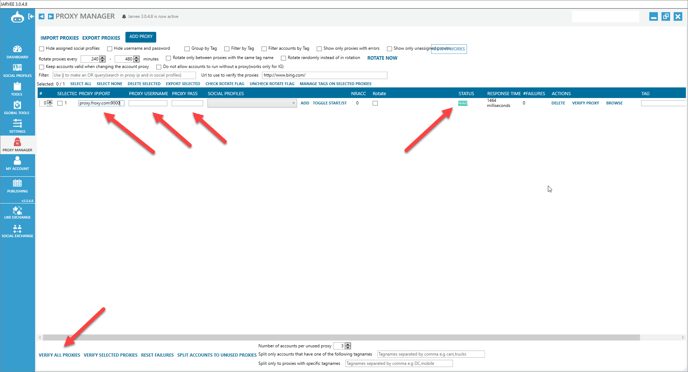Open the Tools sidebar section
The width and height of the screenshot is (688, 372).
coord(17,89)
